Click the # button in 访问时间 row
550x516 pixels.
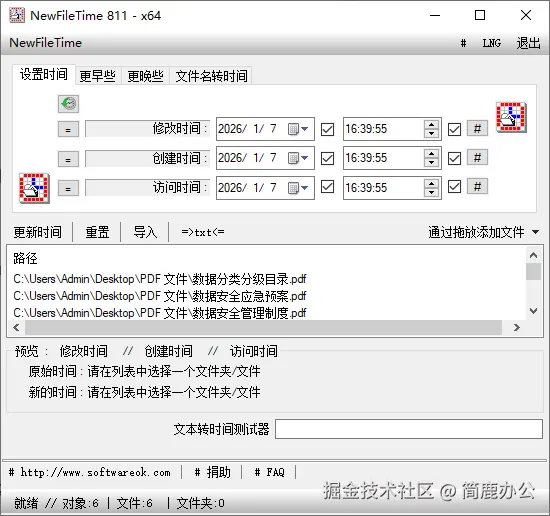point(477,187)
